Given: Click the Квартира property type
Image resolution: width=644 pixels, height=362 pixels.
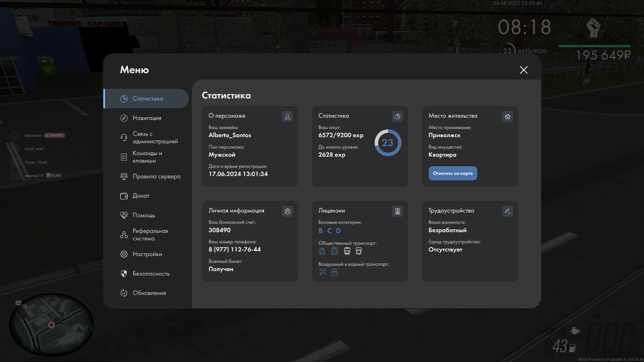Looking at the screenshot, I should pos(442,155).
